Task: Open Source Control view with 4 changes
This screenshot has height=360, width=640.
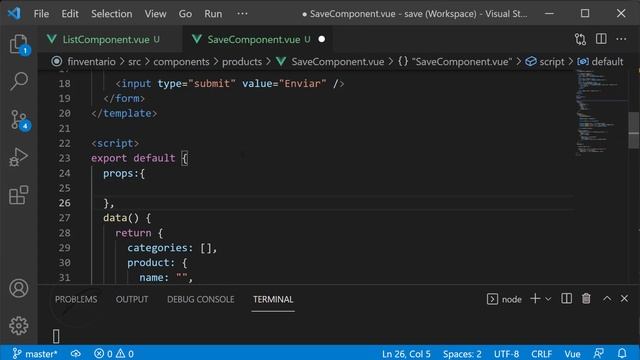Action: pyautogui.click(x=19, y=120)
